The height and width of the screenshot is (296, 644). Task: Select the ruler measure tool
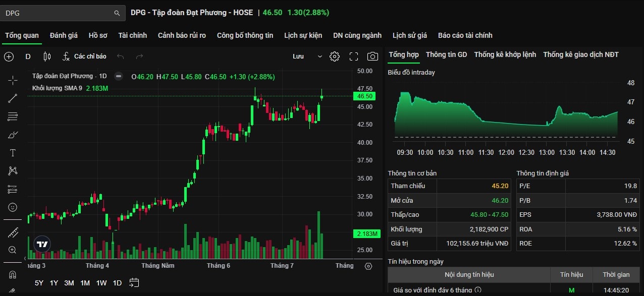pyautogui.click(x=13, y=232)
